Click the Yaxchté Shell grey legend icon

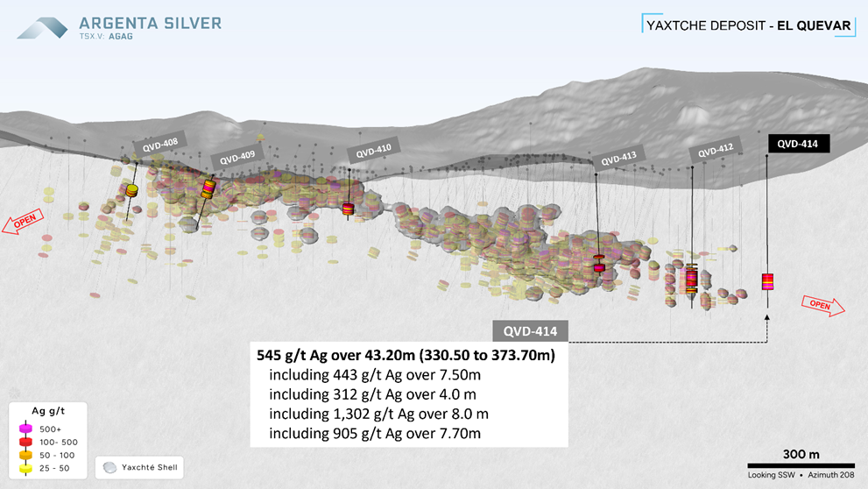pyautogui.click(x=109, y=467)
